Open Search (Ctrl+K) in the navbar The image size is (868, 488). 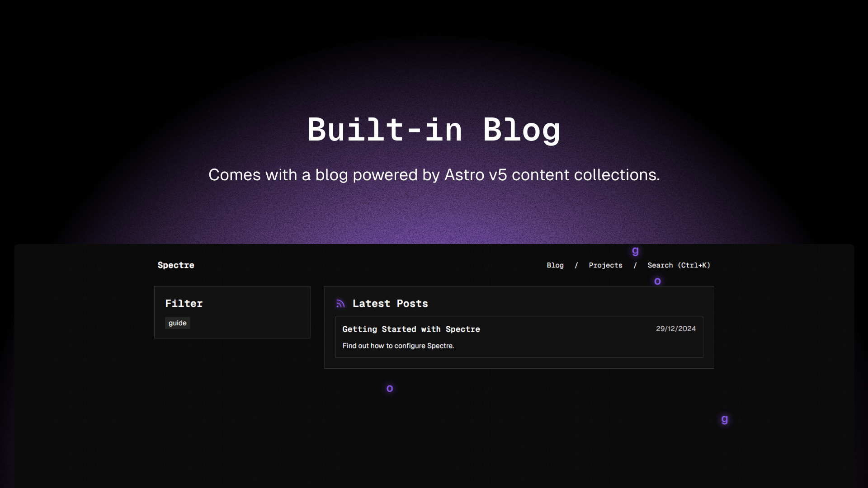[679, 265]
